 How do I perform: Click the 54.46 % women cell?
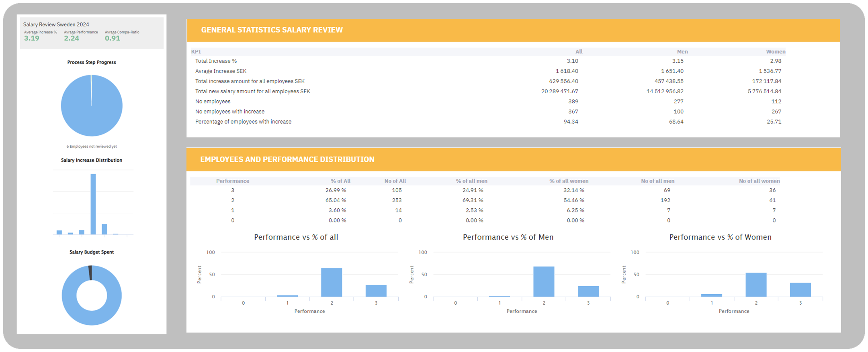(574, 200)
